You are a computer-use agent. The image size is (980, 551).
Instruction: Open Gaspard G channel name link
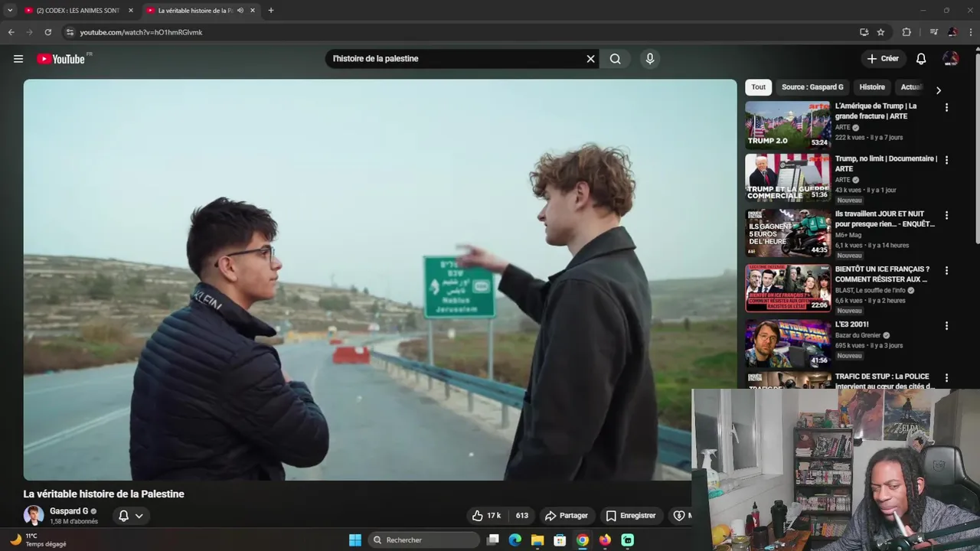69,511
